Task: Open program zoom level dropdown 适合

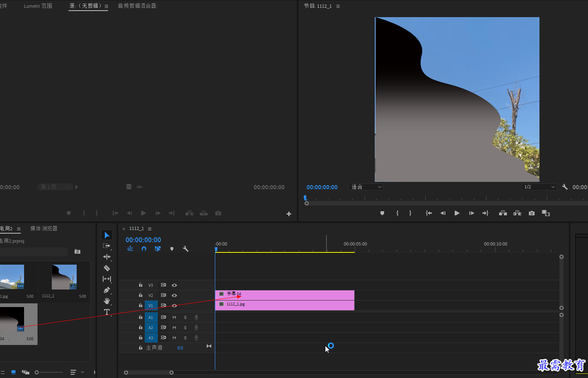Action: pyautogui.click(x=366, y=187)
